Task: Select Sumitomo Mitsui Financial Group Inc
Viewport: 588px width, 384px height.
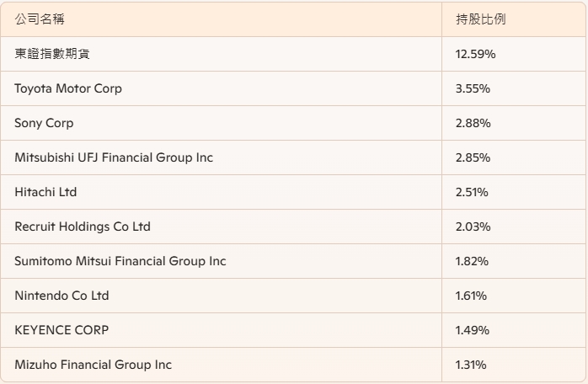Action: (x=120, y=261)
